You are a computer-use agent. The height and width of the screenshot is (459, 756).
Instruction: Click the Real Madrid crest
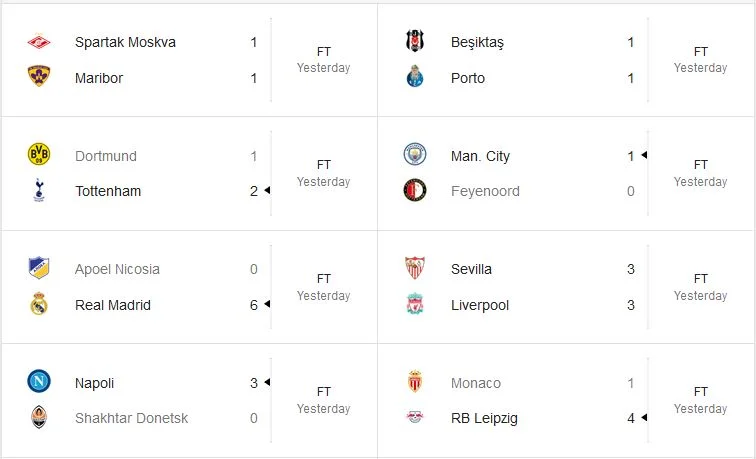pyautogui.click(x=39, y=305)
